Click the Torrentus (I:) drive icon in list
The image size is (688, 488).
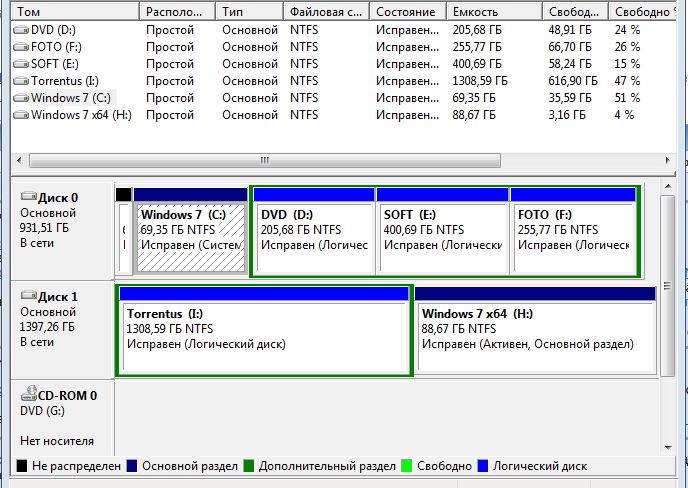point(21,81)
